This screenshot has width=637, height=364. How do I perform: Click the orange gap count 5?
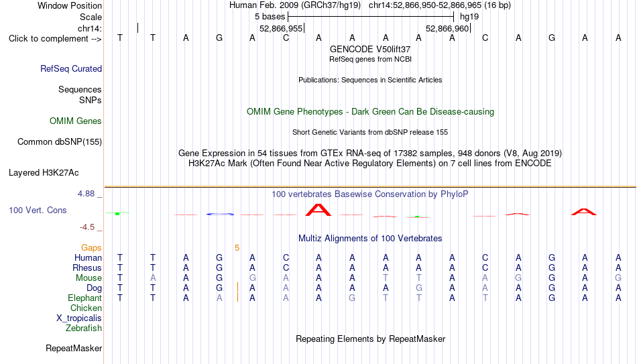point(237,248)
